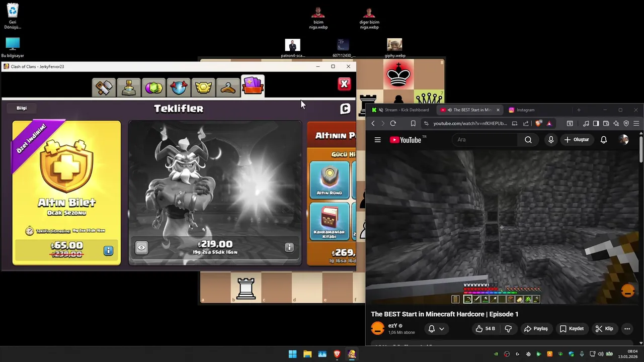The image size is (644, 362).
Task: Open the winged shield shop tab
Action: coord(178,87)
